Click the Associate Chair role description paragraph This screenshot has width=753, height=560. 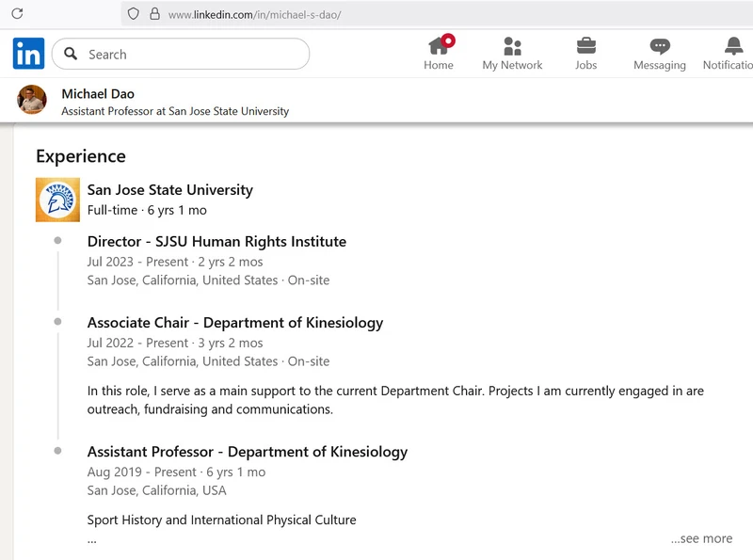[395, 400]
